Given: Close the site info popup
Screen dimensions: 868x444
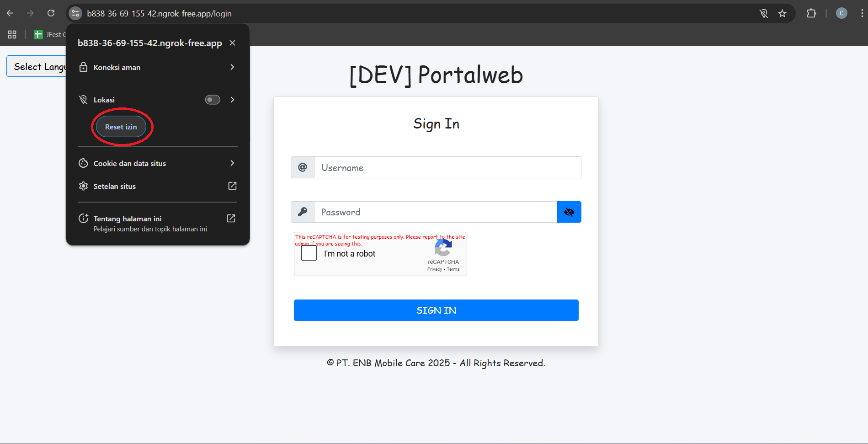Looking at the screenshot, I should click(x=232, y=43).
